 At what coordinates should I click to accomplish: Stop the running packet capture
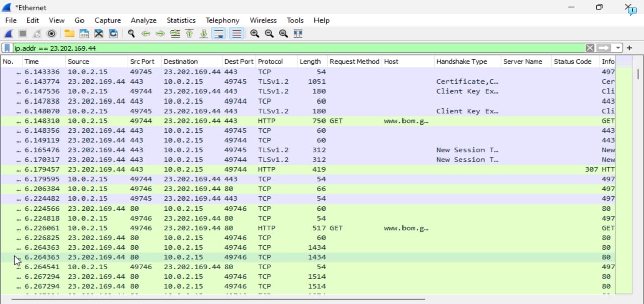pyautogui.click(x=23, y=34)
